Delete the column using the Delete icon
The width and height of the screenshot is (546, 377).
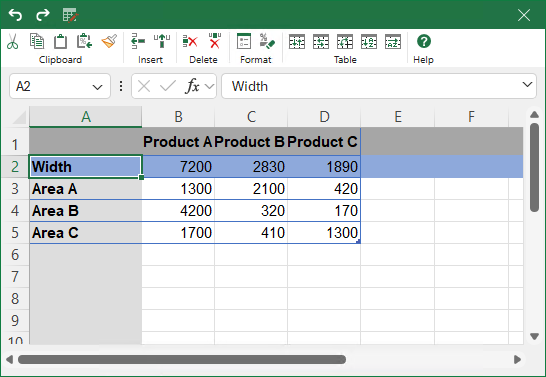tap(215, 41)
